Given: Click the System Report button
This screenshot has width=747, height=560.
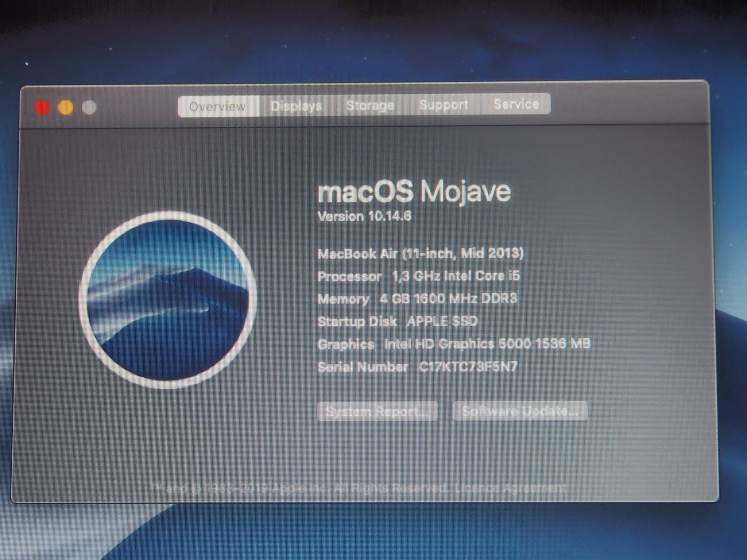Looking at the screenshot, I should 378,412.
